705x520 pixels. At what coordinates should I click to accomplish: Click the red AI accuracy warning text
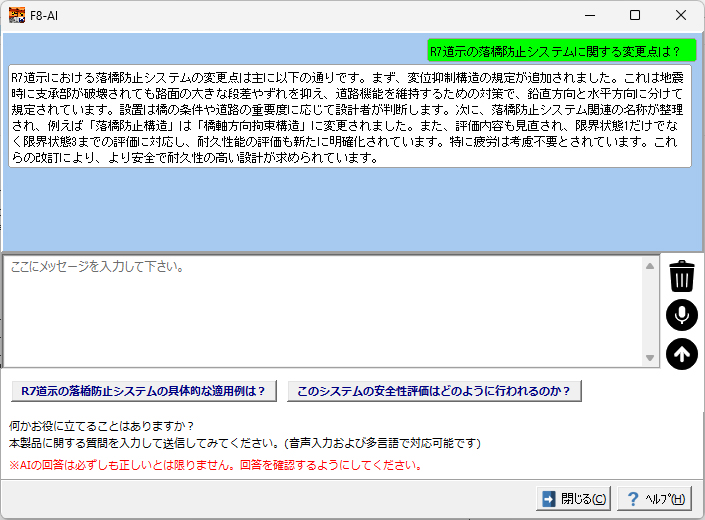pos(214,465)
